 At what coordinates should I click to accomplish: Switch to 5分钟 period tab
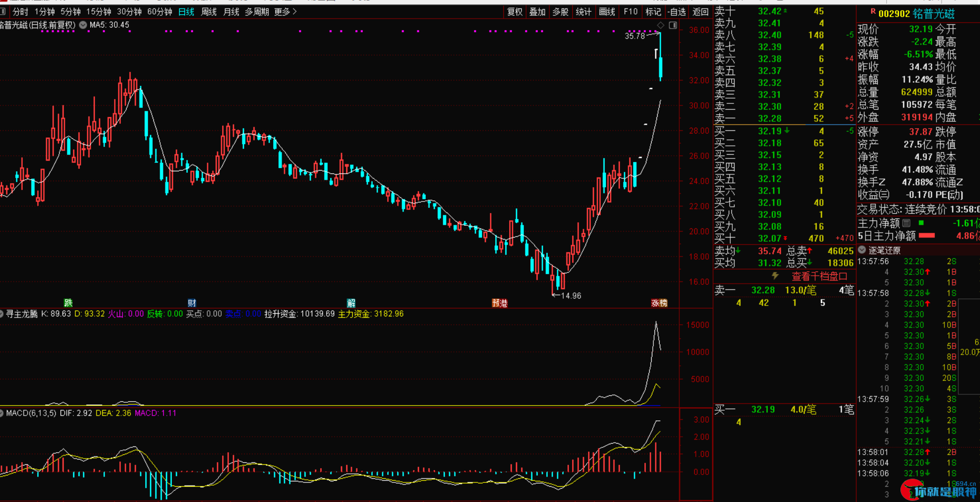(71, 12)
